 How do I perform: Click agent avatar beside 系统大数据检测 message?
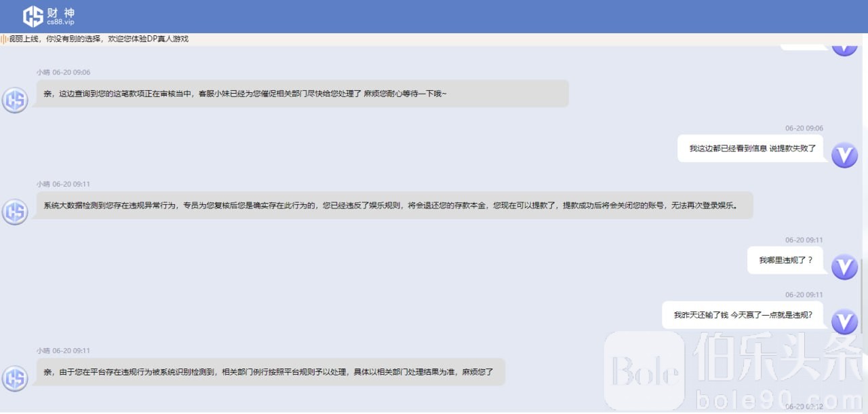coord(15,212)
